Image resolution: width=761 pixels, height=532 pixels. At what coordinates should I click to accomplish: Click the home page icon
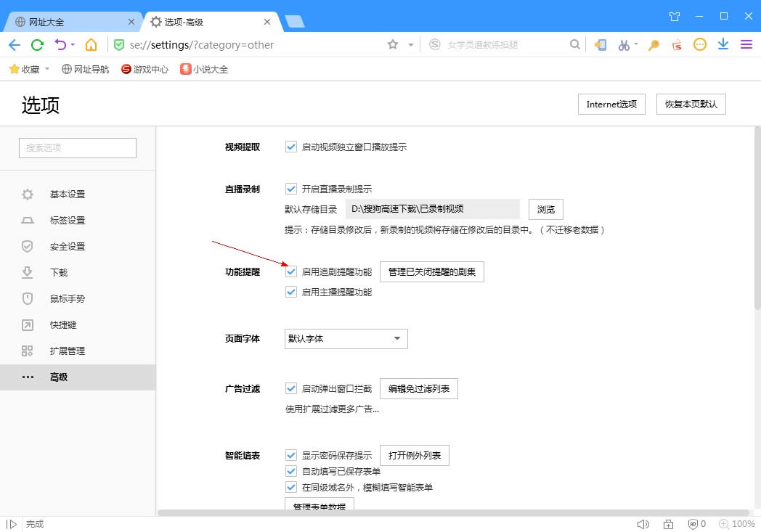[91, 45]
